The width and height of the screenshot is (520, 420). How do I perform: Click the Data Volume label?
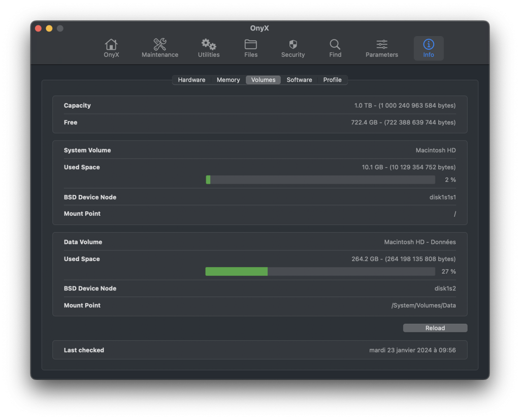pyautogui.click(x=83, y=242)
